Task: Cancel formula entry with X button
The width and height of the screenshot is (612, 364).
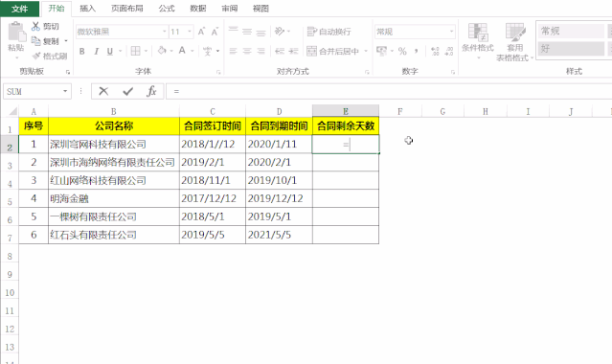Action: [x=103, y=91]
